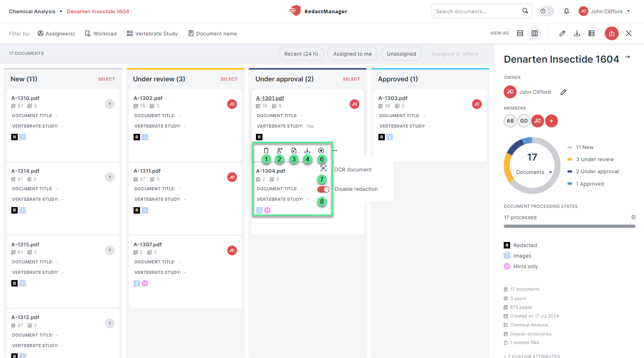Click the three-dots more icon on A-1304 card

point(335,151)
